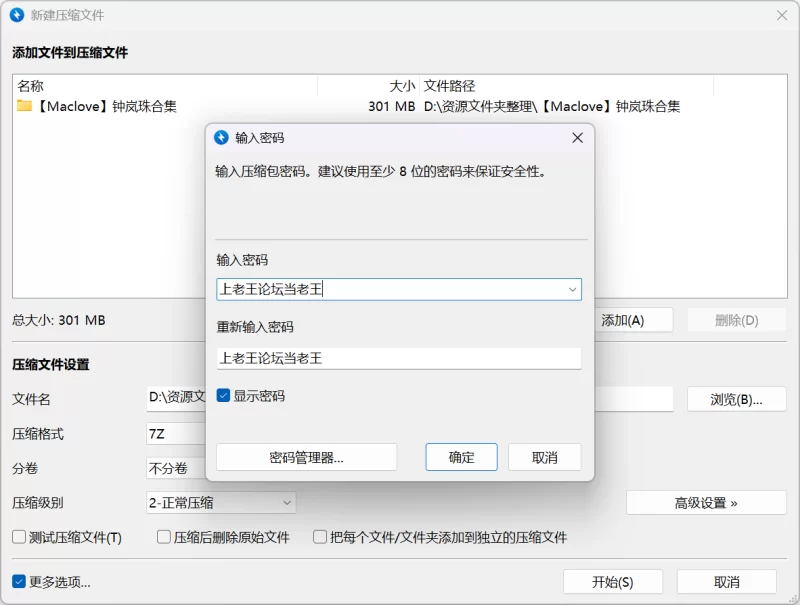
Task: Click Browse to choose output location
Action: (x=736, y=399)
